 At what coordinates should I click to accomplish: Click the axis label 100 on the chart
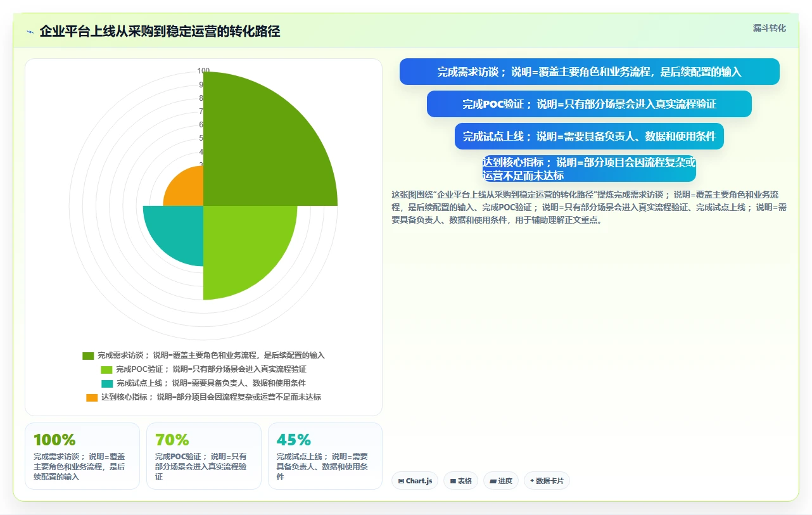(x=203, y=71)
